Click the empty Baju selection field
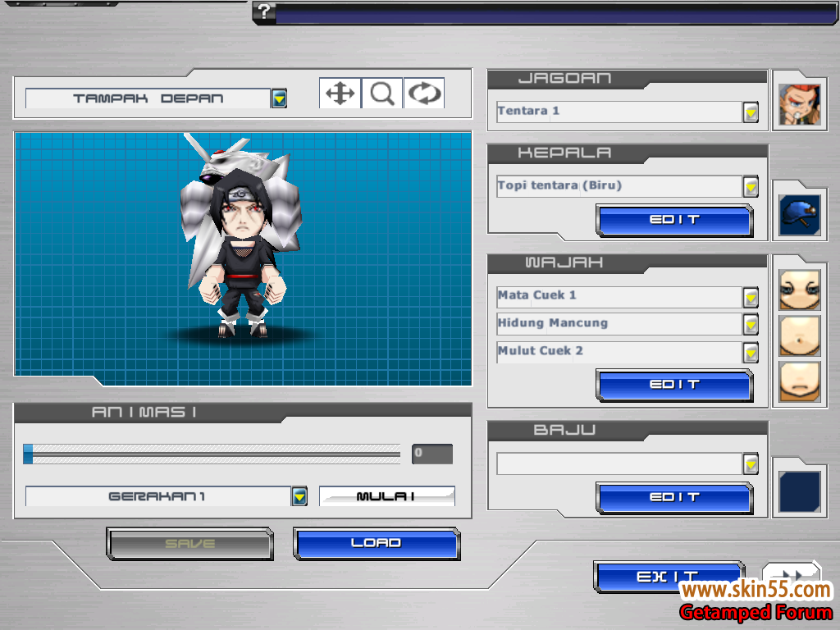 coord(620,463)
